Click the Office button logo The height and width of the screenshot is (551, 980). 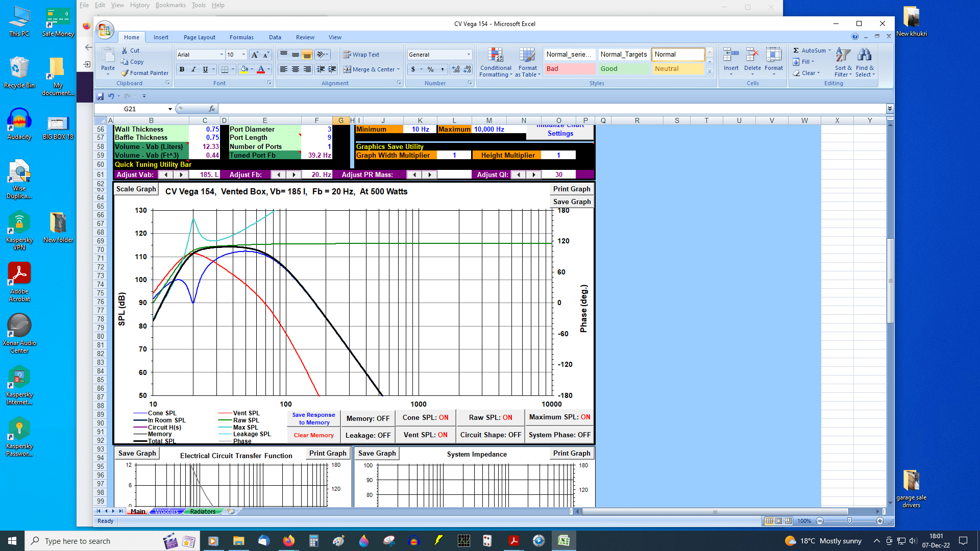[105, 30]
